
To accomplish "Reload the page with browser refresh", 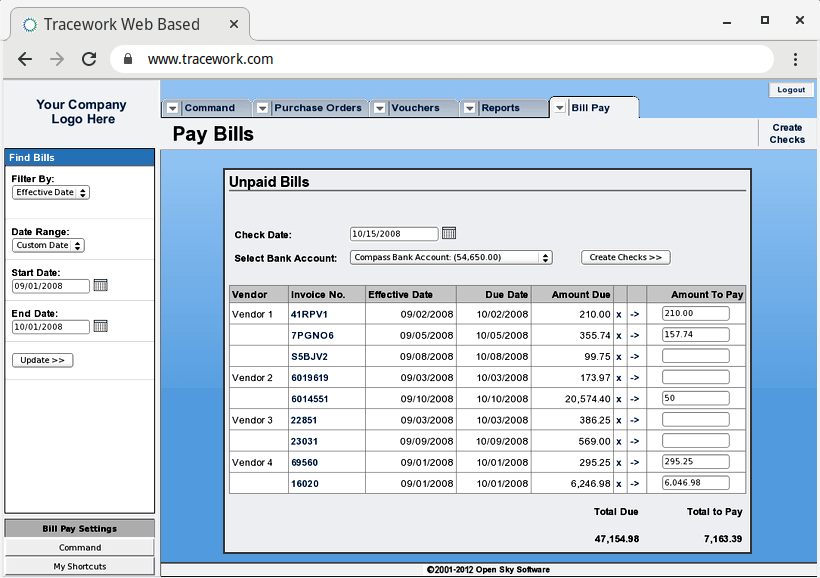I will click(x=89, y=59).
